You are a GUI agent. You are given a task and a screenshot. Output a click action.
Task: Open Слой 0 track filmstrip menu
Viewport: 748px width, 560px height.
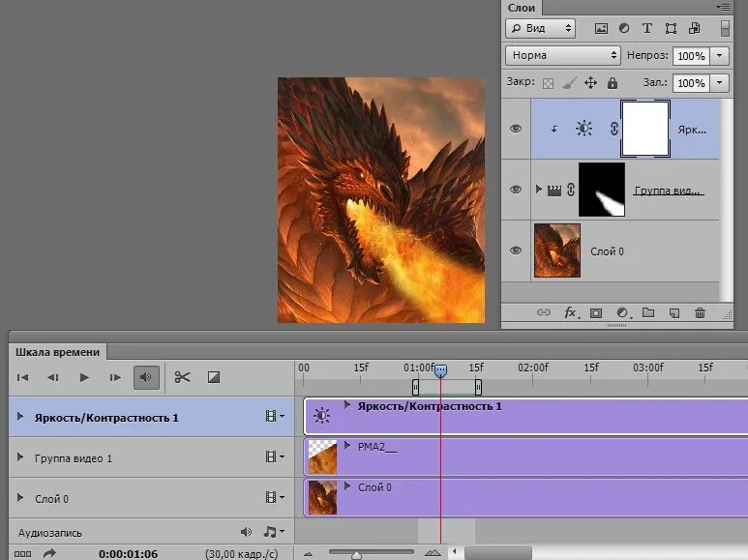[x=274, y=497]
